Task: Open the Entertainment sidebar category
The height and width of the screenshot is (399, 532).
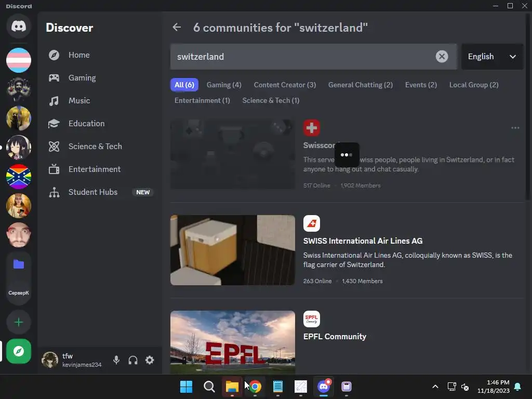Action: [100, 169]
